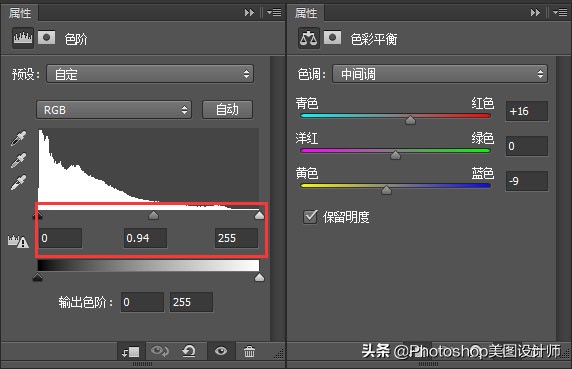Screen dimensions: 572x369
Task: Click the histogram warning recalculate icon
Action: [x=18, y=241]
